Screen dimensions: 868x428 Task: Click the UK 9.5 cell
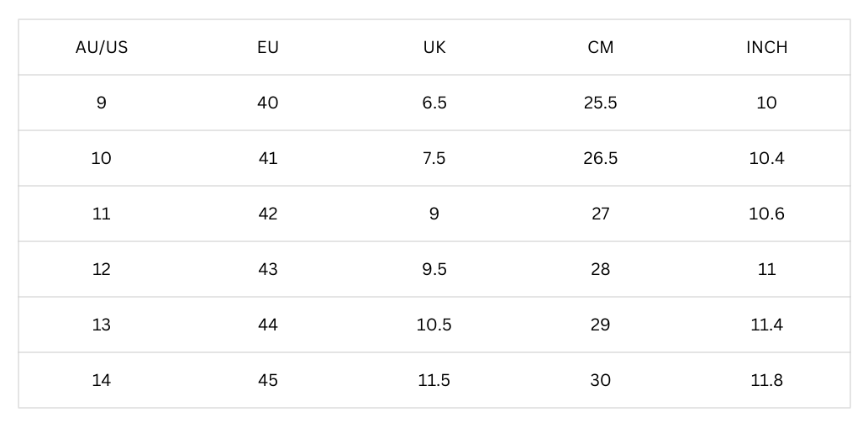pos(434,269)
